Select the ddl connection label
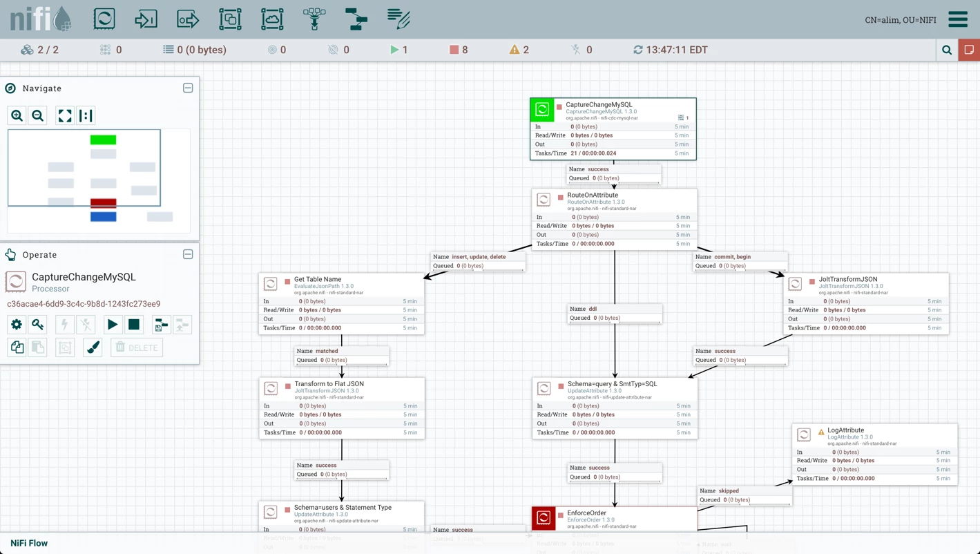The image size is (980, 554). pyautogui.click(x=615, y=314)
